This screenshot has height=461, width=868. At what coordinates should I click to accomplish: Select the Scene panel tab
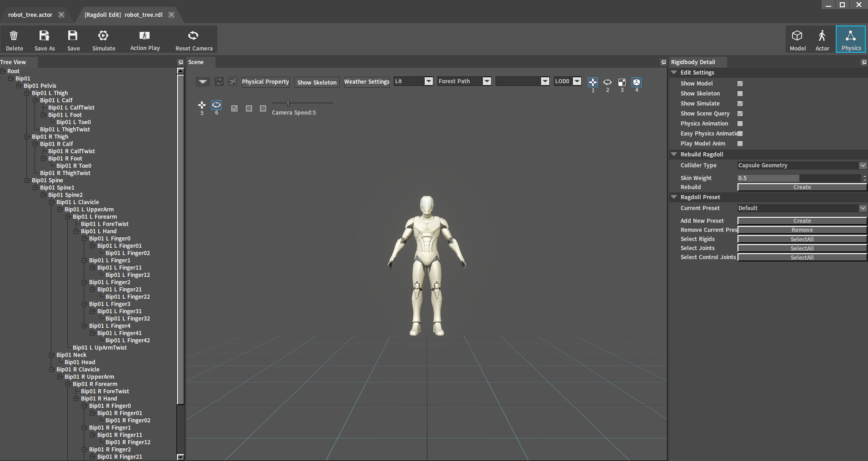(x=196, y=62)
